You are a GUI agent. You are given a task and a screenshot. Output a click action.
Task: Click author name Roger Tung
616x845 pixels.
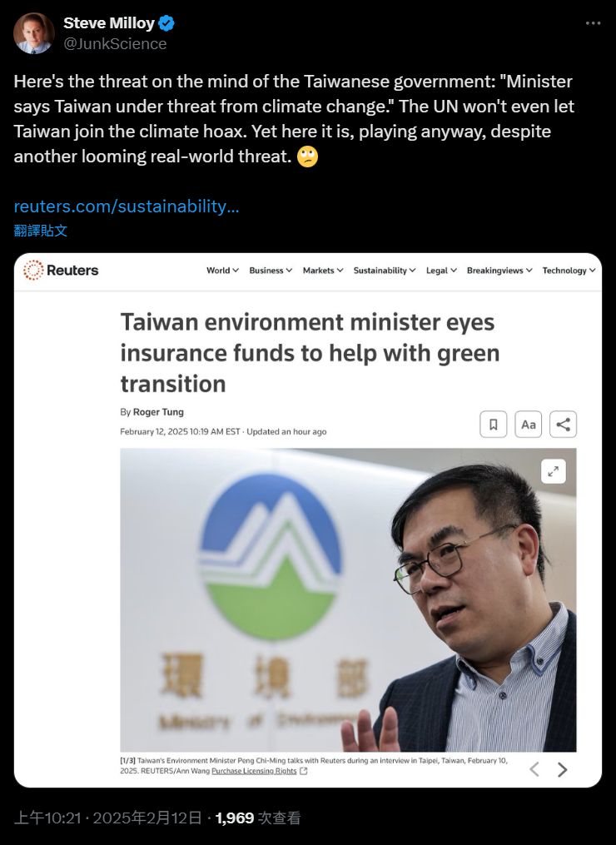coord(158,412)
